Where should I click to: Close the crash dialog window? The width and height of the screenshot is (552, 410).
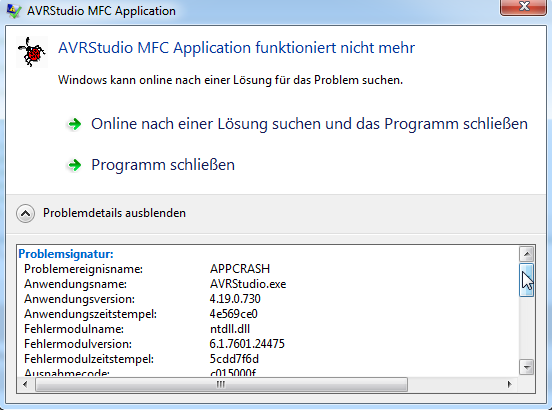click(x=524, y=7)
